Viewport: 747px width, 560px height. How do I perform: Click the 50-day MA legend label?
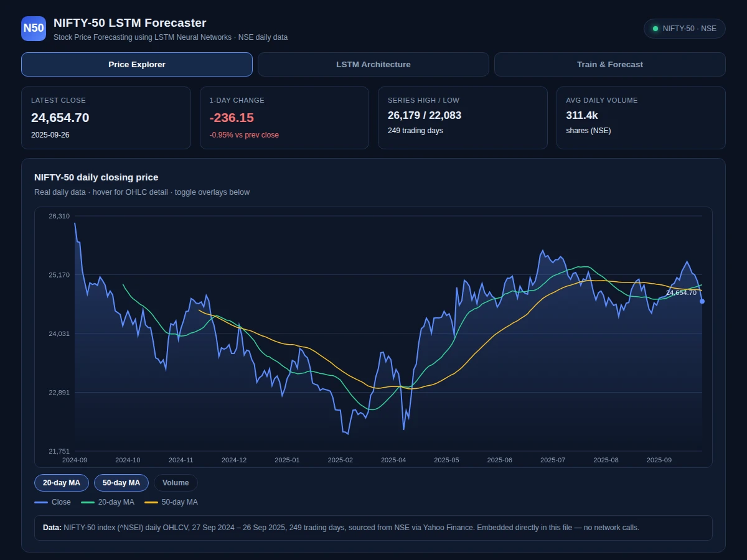180,502
